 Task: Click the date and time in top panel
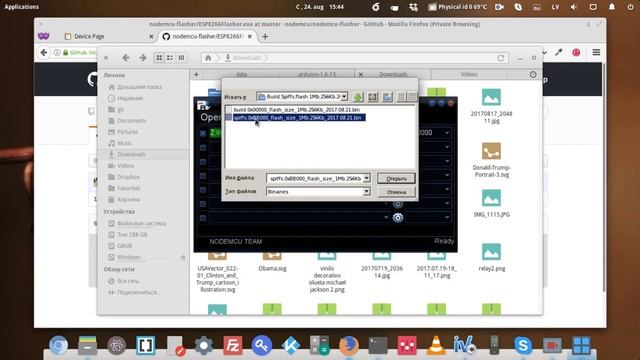click(x=320, y=7)
